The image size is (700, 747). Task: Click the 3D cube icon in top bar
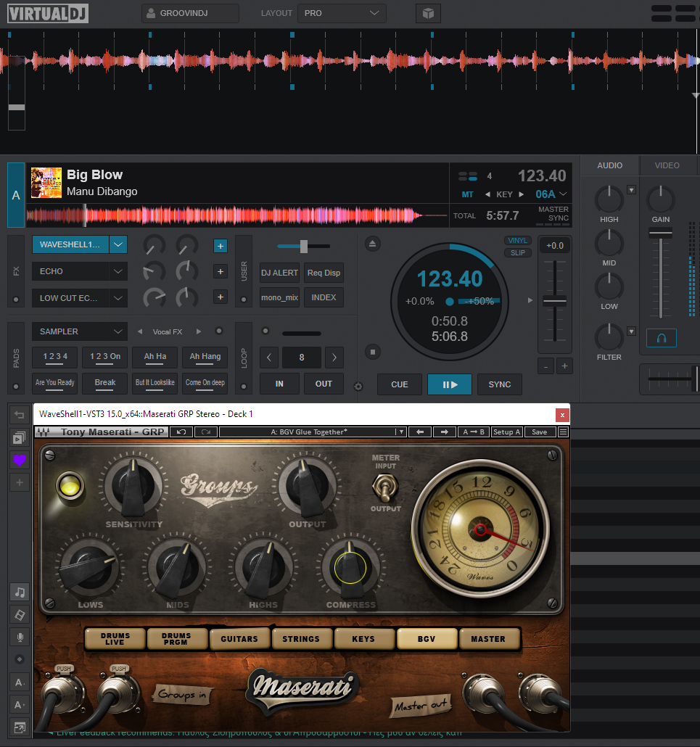click(x=429, y=13)
